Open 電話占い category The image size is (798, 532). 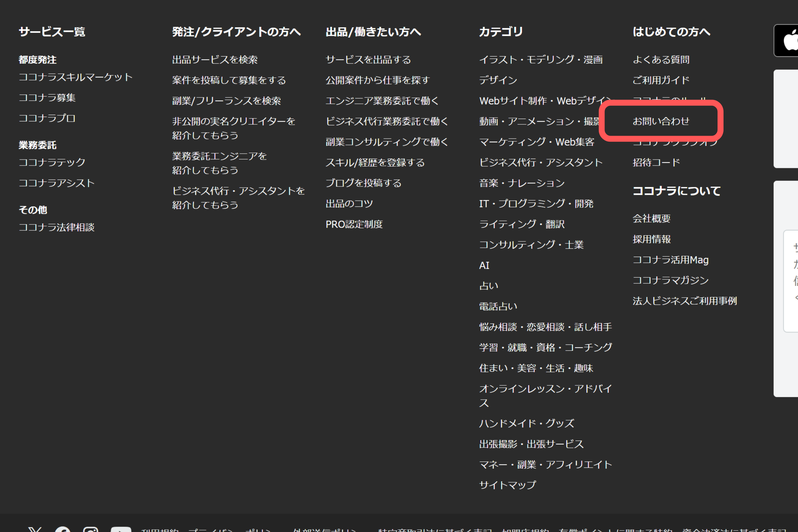tap(498, 306)
